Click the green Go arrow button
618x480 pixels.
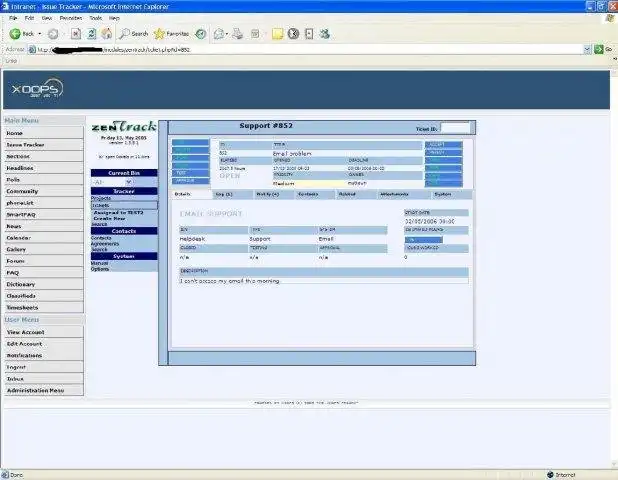[599, 49]
